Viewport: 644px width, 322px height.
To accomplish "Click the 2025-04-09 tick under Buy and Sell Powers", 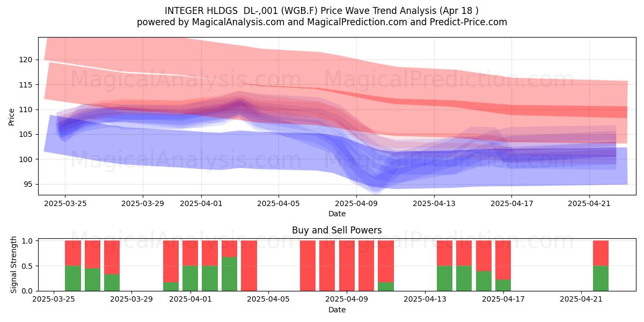I will click(347, 299).
